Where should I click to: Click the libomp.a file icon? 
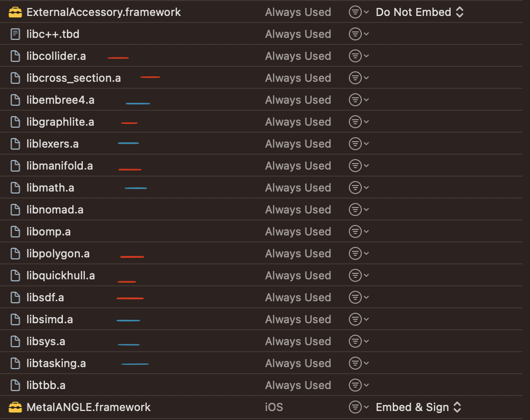(14, 231)
